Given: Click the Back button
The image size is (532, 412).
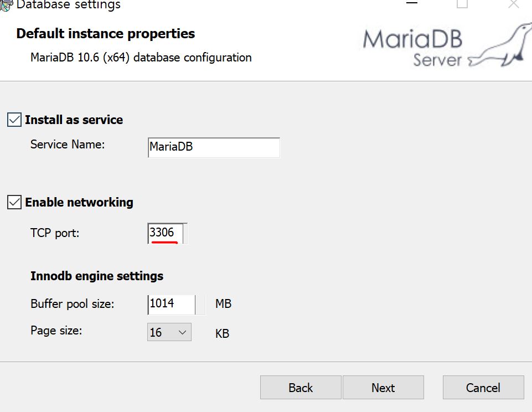Looking at the screenshot, I should (301, 387).
